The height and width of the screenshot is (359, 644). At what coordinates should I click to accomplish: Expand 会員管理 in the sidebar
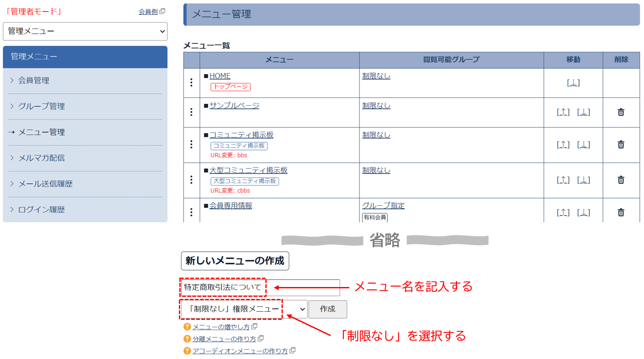coord(34,80)
